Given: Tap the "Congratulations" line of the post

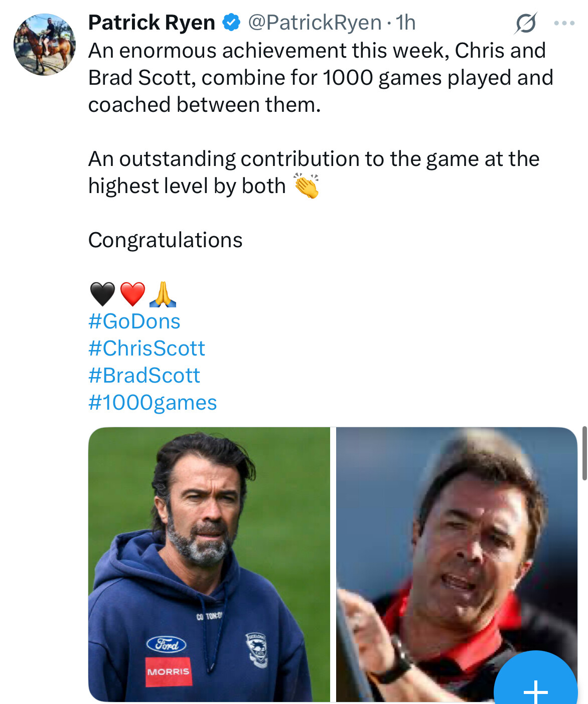Looking at the screenshot, I should pos(165,240).
